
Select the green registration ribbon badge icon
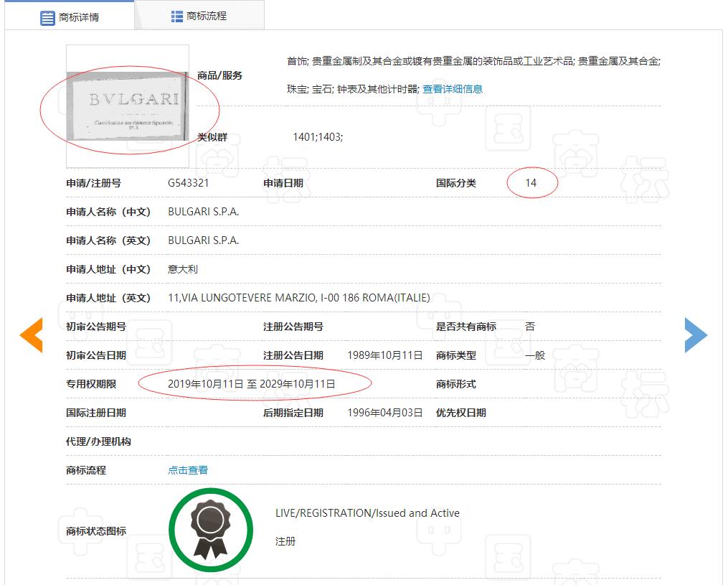click(211, 529)
